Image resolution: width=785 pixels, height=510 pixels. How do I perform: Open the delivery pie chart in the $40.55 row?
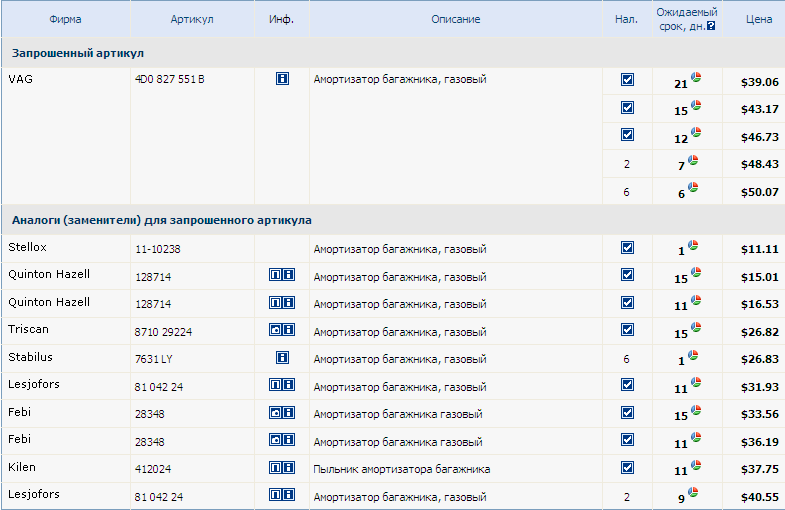693,492
